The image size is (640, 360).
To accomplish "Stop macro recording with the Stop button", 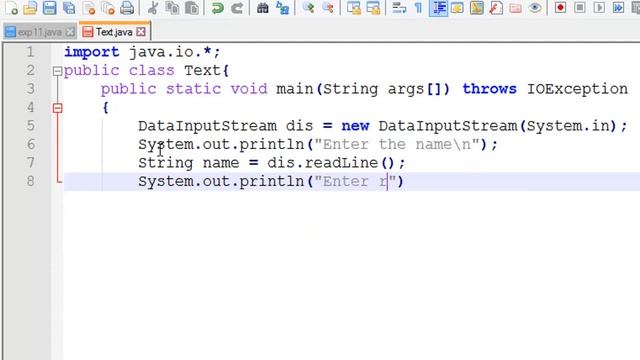I will (x=580, y=8).
